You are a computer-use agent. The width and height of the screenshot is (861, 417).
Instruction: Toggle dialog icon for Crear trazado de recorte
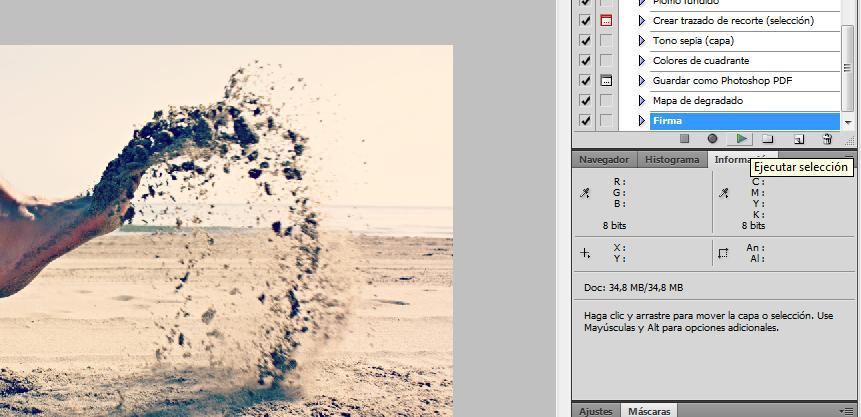(x=606, y=20)
